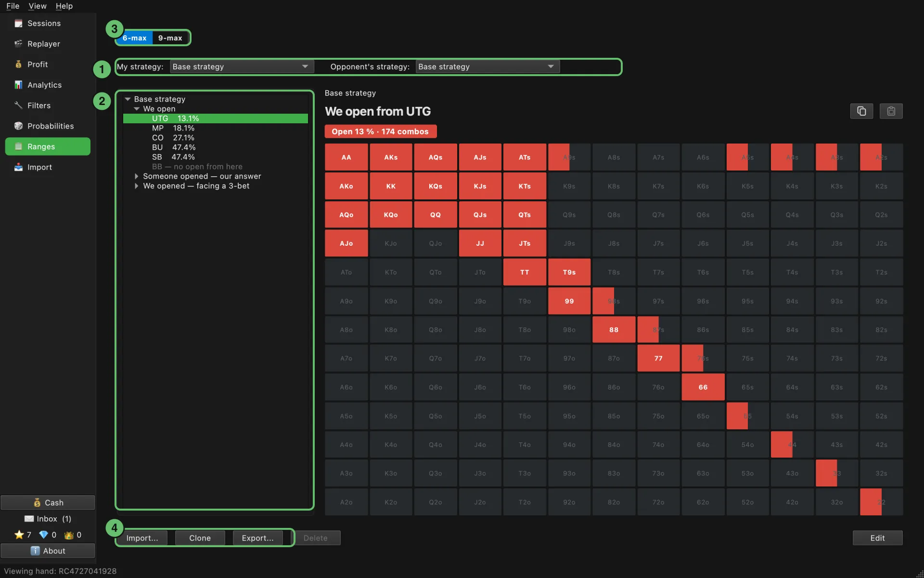Click the Import sidebar icon
The image size is (924, 578).
pos(18,167)
